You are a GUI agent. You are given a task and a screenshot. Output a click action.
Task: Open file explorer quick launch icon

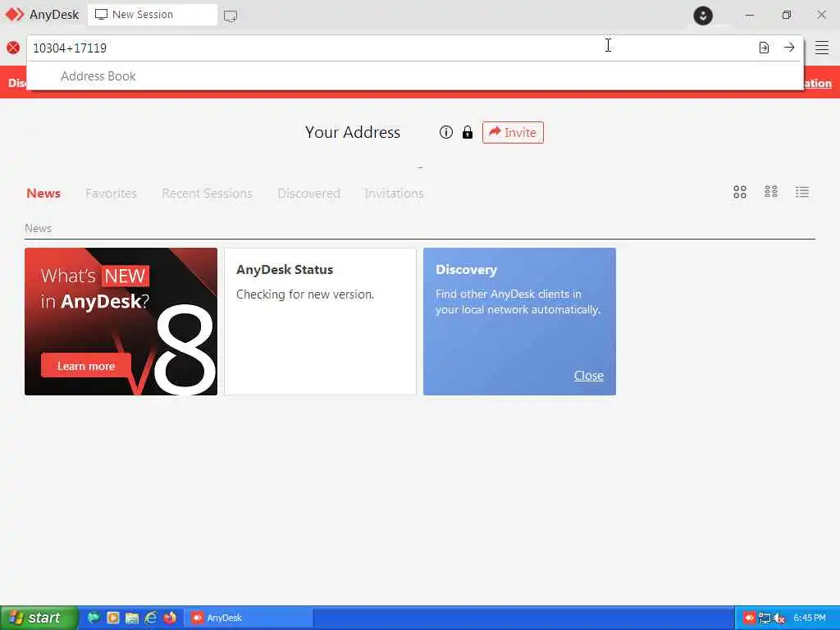tap(132, 618)
